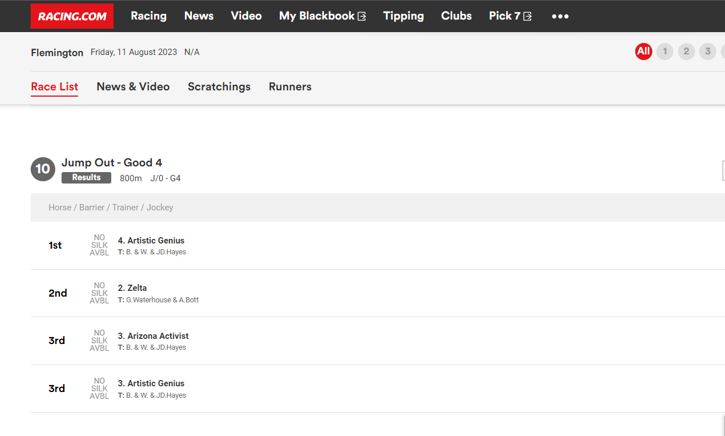Open Zelta horse profile link
The height and width of the screenshot is (436, 725).
[x=136, y=288]
